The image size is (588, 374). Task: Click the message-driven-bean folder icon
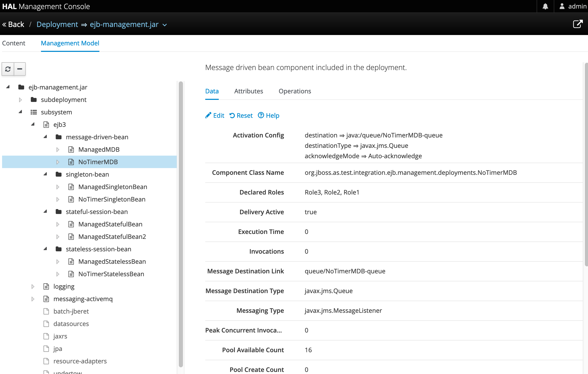(x=59, y=137)
